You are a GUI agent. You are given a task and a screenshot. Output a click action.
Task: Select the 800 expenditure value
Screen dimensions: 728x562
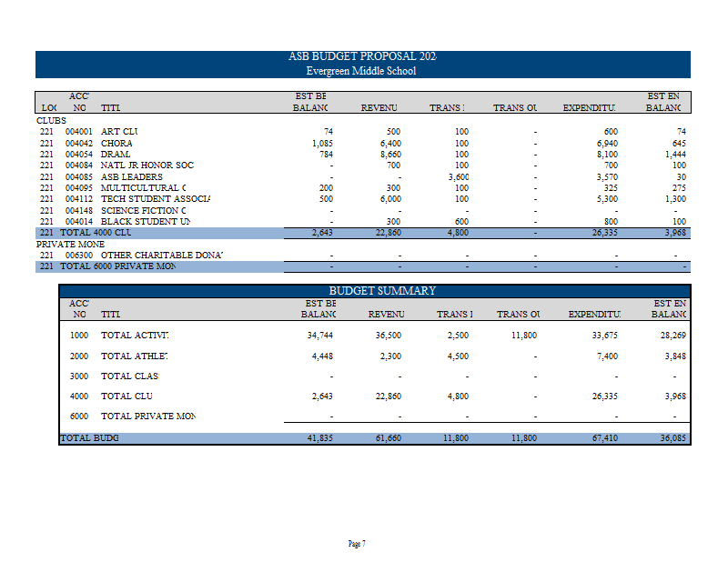[611, 222]
